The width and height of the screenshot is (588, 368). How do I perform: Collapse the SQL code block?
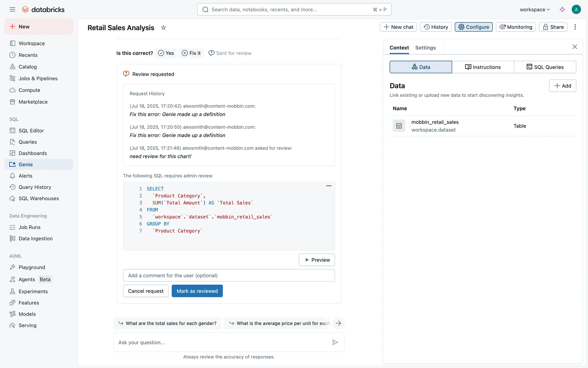click(x=329, y=186)
